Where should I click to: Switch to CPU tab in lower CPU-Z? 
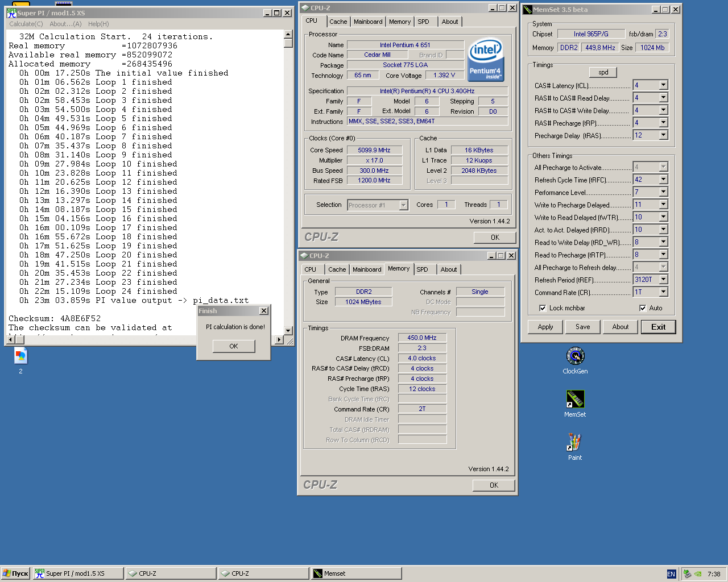(x=311, y=269)
